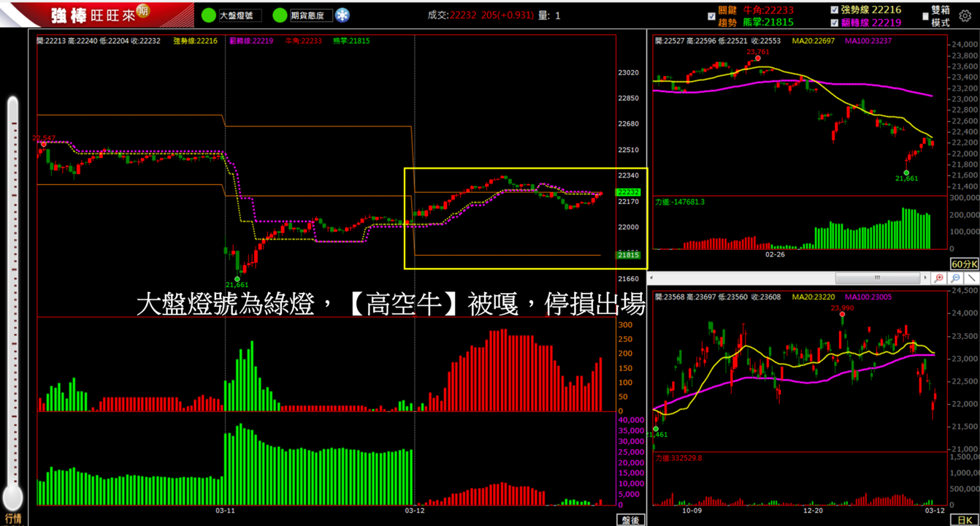The height and width of the screenshot is (526, 980).
Task: Open settings with the gear icon
Action: pyautogui.click(x=965, y=15)
